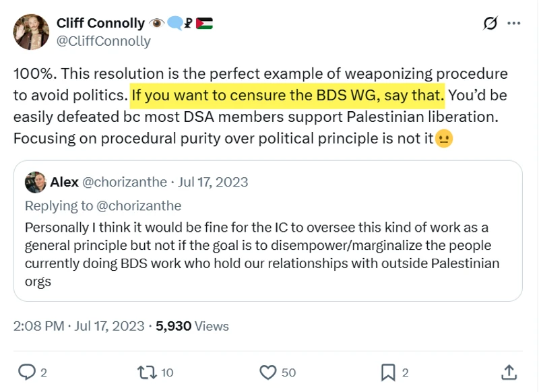
Task: Click the @chorizanthe handle in quote header
Action: point(125,182)
